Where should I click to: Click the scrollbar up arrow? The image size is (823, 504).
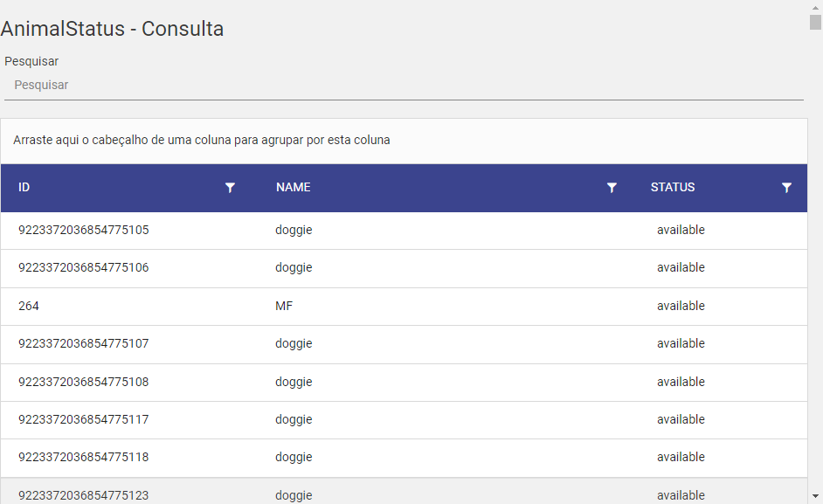(x=815, y=7)
